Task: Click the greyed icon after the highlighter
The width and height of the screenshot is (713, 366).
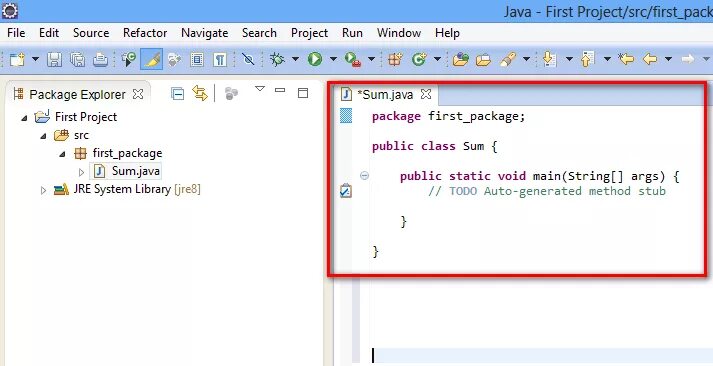Action: point(175,60)
